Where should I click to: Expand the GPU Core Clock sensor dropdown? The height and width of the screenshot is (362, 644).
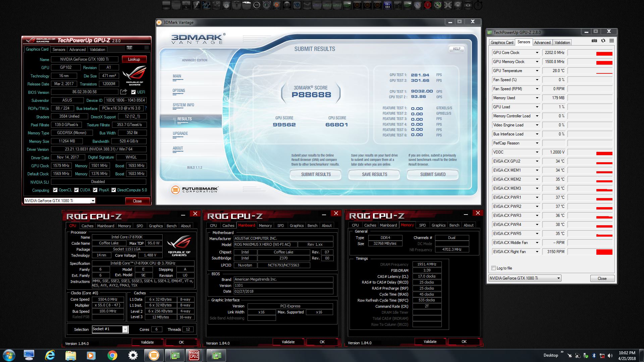537,53
